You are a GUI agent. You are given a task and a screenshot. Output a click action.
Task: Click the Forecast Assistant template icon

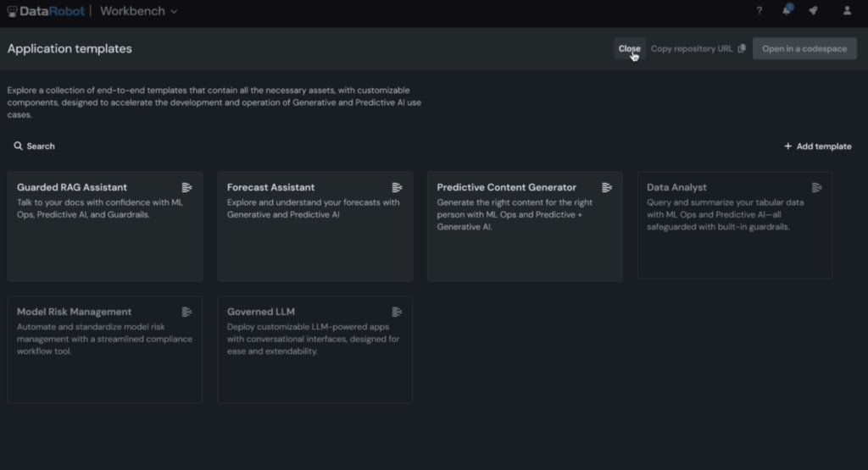[397, 187]
